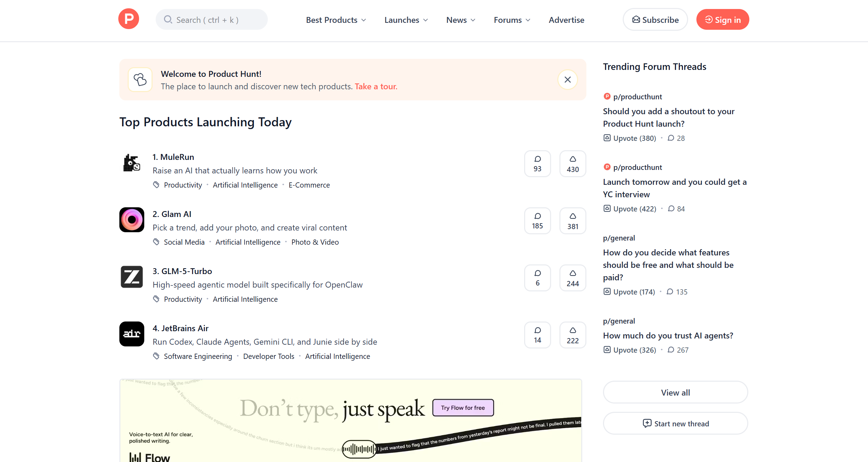Click the JetBrains Air logo
Screen dimensions: 868x462
pyautogui.click(x=132, y=334)
